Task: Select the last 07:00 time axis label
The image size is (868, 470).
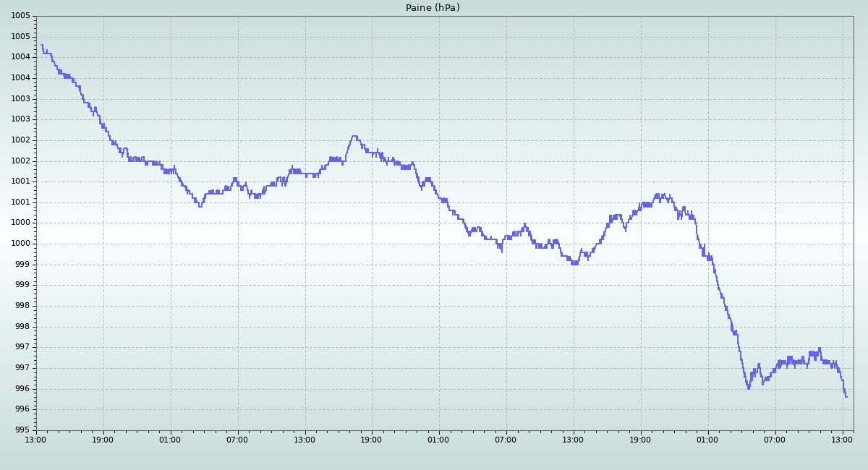Action: (x=775, y=440)
